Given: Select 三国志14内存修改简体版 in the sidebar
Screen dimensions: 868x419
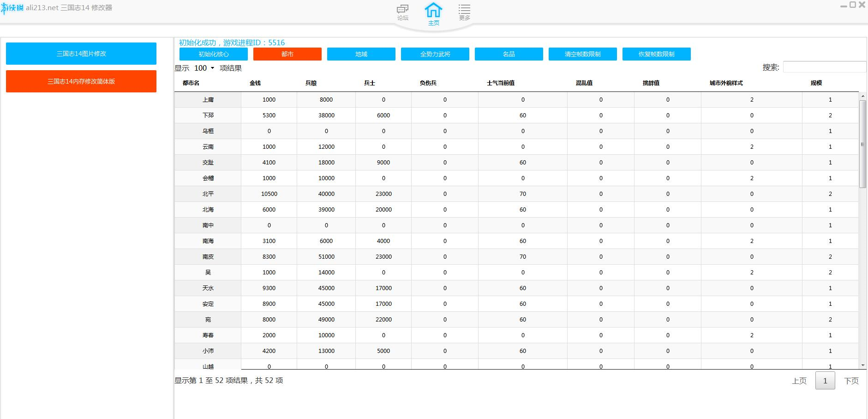Looking at the screenshot, I should coord(81,81).
